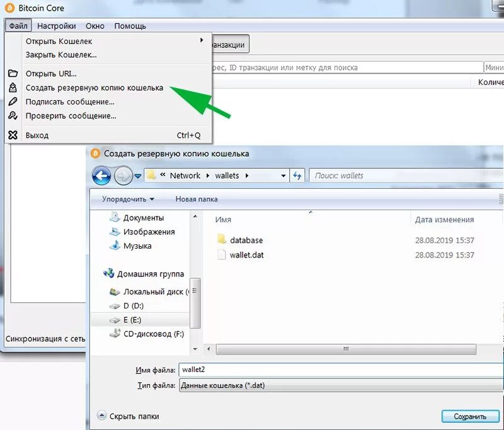
Task: Expand the wallets breadcrumb arrow
Action: [x=247, y=176]
